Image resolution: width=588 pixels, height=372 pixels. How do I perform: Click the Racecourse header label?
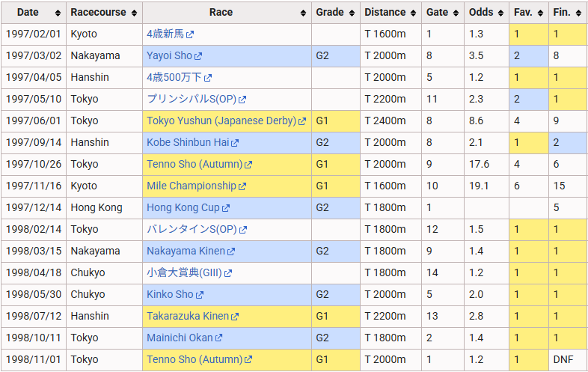(x=98, y=13)
